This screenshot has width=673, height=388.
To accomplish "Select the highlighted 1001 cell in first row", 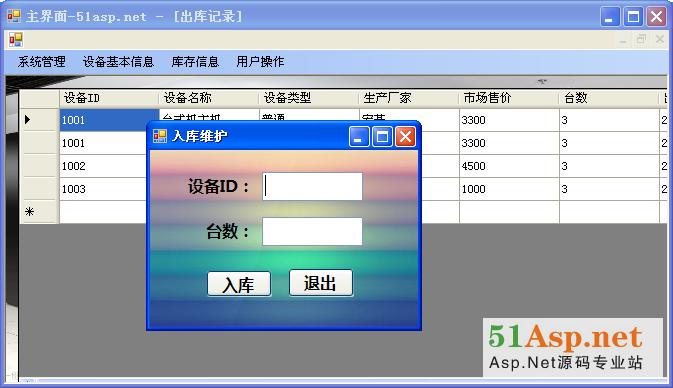I will 109,120.
